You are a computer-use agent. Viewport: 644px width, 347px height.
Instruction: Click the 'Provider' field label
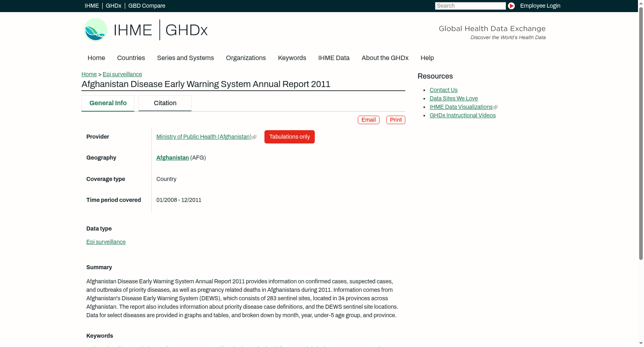click(x=97, y=137)
